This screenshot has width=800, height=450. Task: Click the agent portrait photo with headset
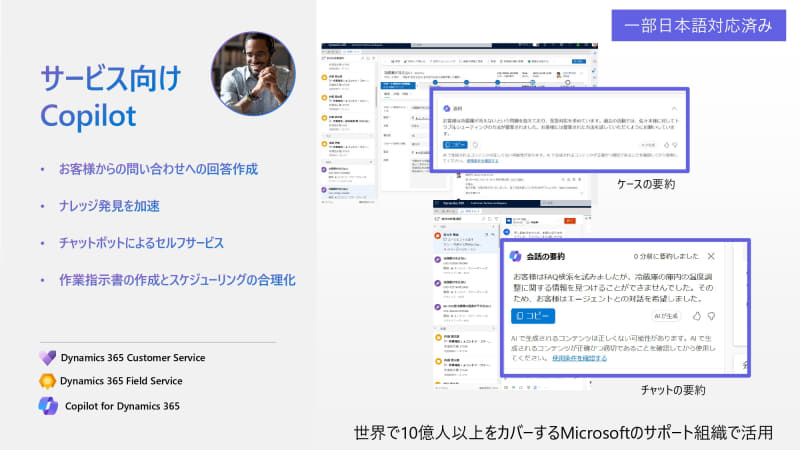[253, 73]
